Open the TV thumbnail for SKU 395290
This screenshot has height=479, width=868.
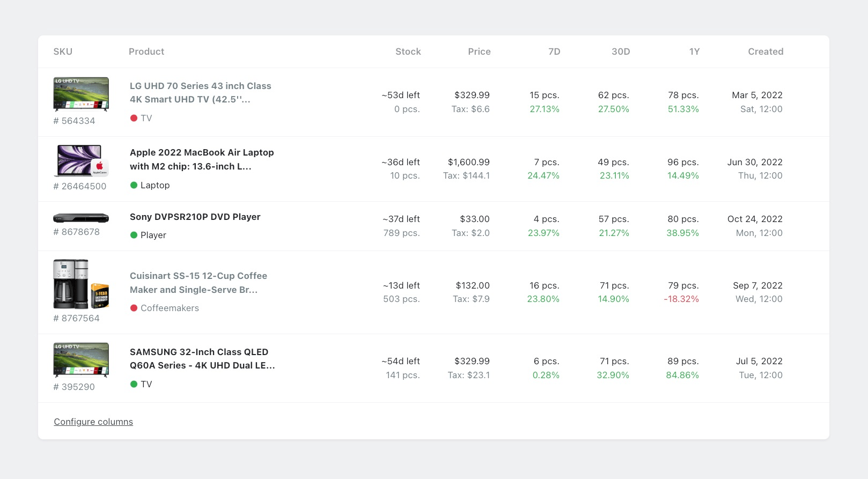click(81, 360)
